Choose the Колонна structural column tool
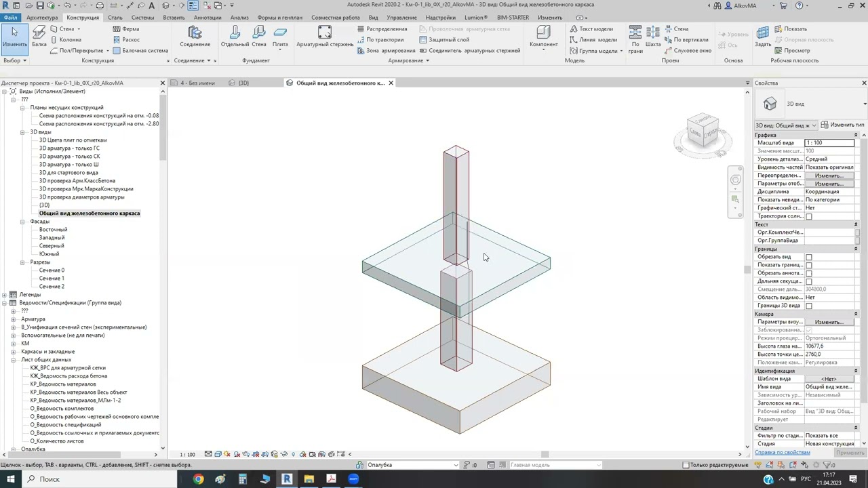Screen dimensions: 868x488 [x=65, y=39]
